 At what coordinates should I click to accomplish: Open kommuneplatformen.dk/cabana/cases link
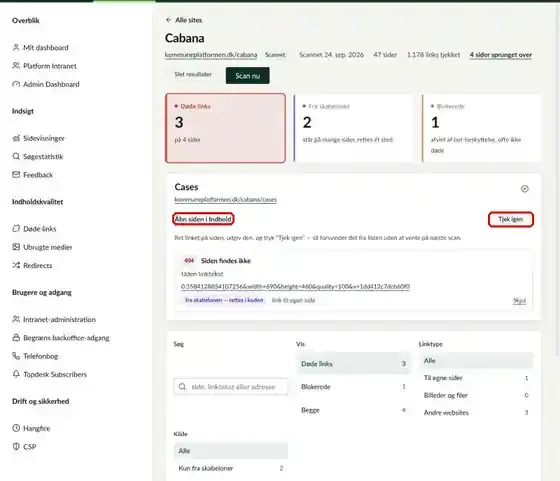point(225,200)
